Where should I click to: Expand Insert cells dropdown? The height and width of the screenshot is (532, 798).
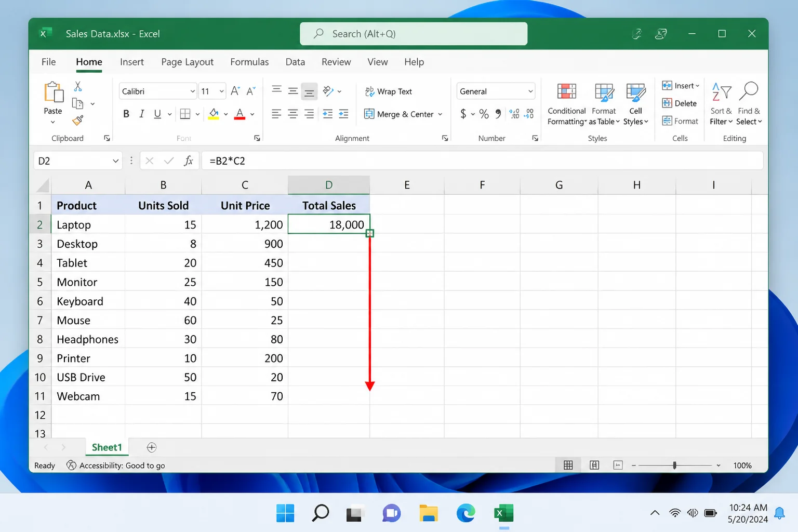coord(697,86)
